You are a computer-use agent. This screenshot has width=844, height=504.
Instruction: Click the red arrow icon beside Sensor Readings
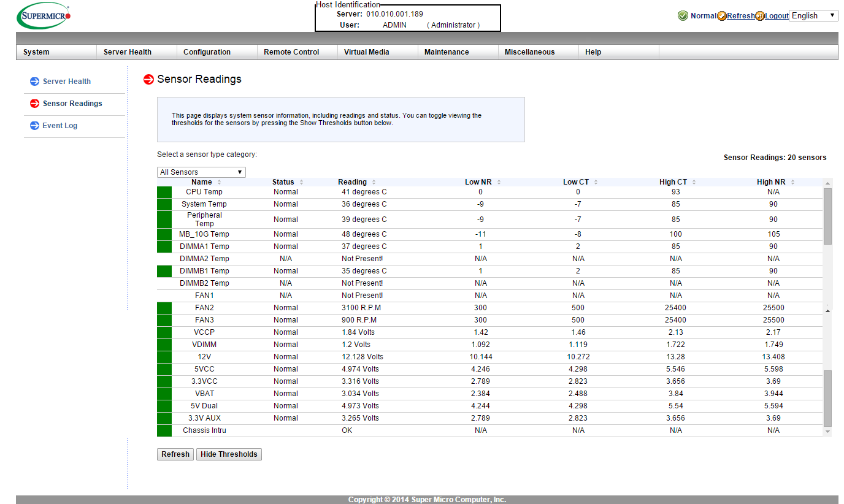pyautogui.click(x=34, y=104)
